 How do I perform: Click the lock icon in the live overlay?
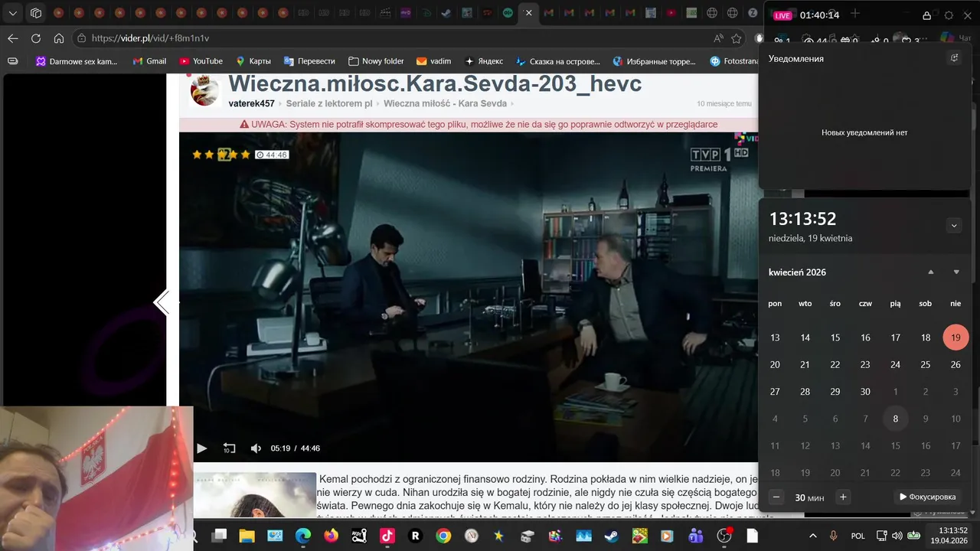point(926,15)
